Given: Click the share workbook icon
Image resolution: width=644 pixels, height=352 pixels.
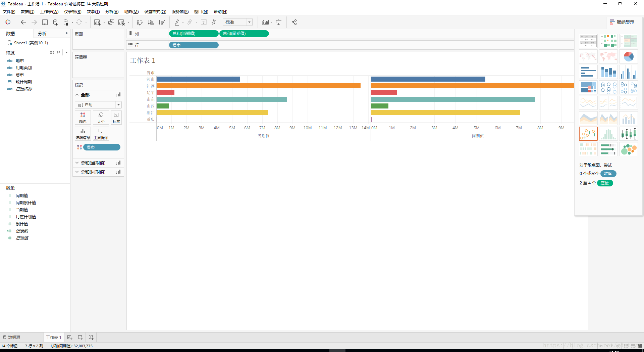Looking at the screenshot, I should [294, 22].
